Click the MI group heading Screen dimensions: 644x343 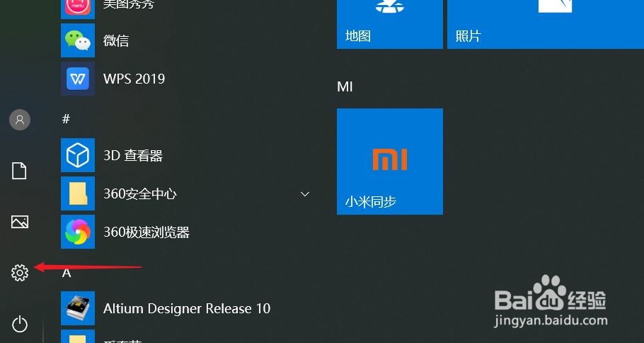345,86
